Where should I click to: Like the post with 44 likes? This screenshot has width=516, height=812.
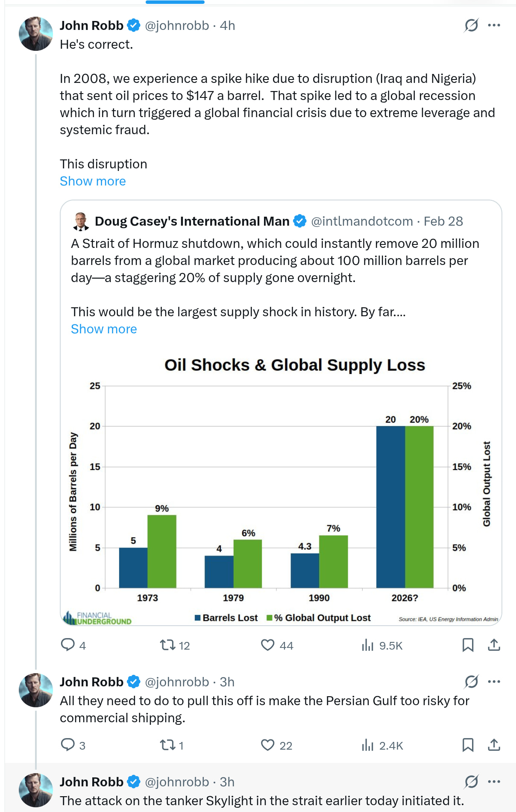click(x=268, y=644)
